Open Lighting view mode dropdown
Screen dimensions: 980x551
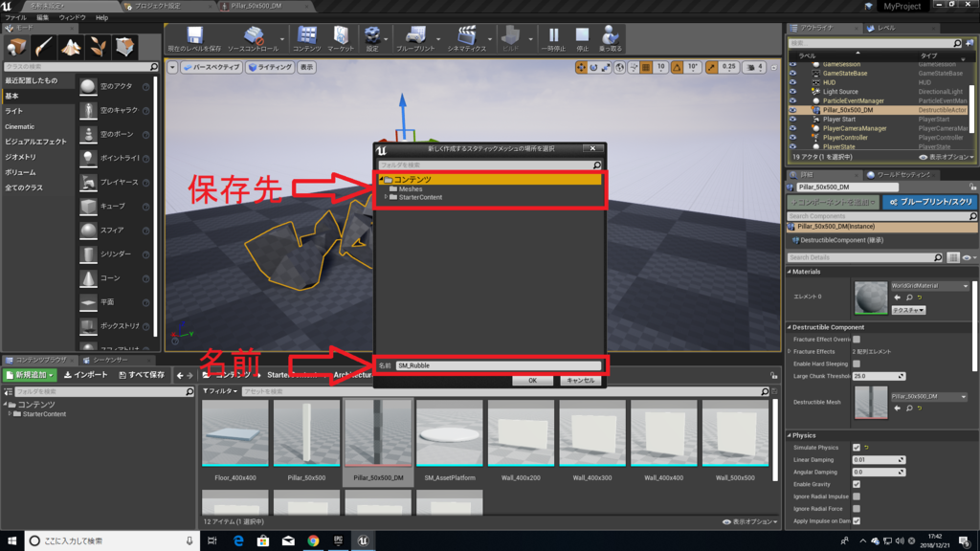pos(271,68)
